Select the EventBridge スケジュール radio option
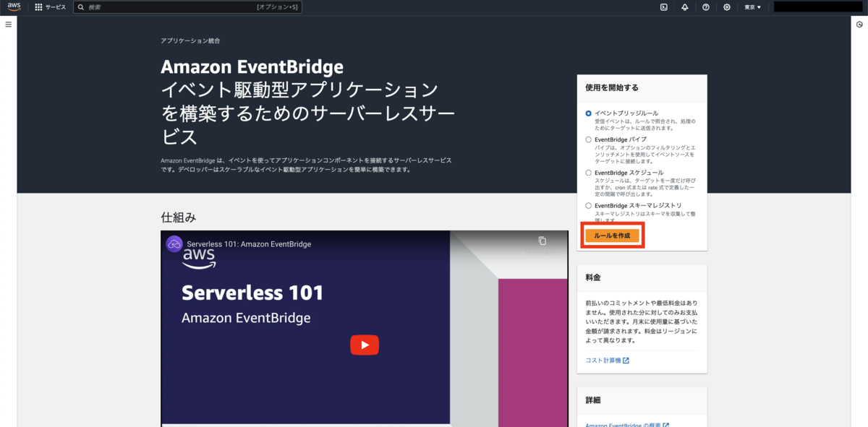The height and width of the screenshot is (427, 868). coord(588,173)
